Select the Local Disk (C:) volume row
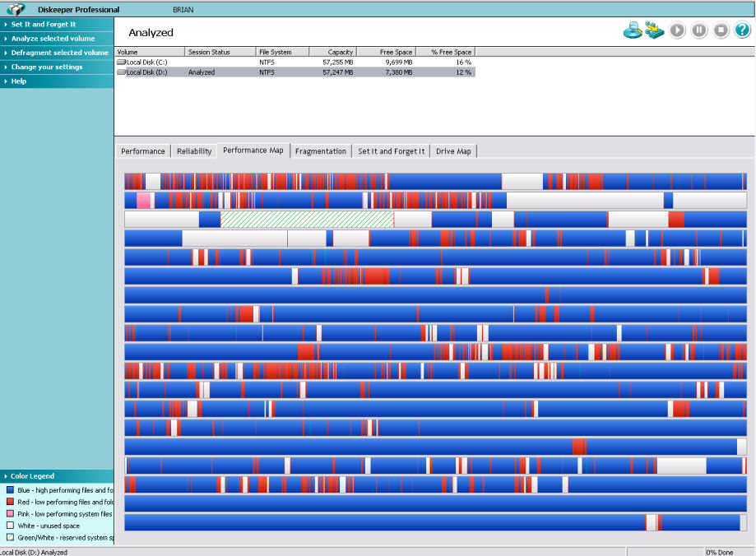Screen dimensions: 756x556 [x=295, y=63]
